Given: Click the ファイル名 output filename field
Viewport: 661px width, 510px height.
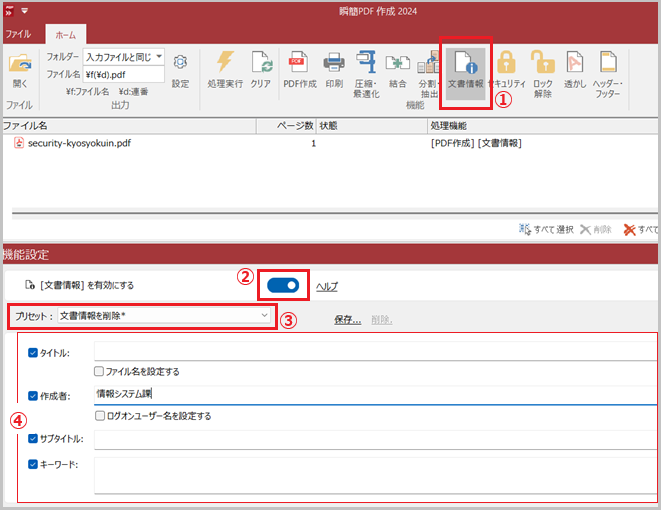Looking at the screenshot, I should pyautogui.click(x=124, y=75).
